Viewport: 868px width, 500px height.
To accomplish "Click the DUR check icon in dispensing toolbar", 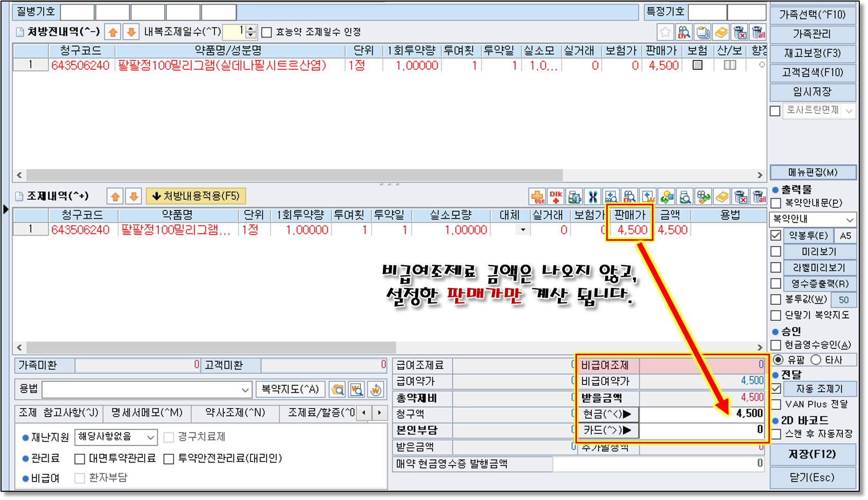I will click(x=537, y=197).
